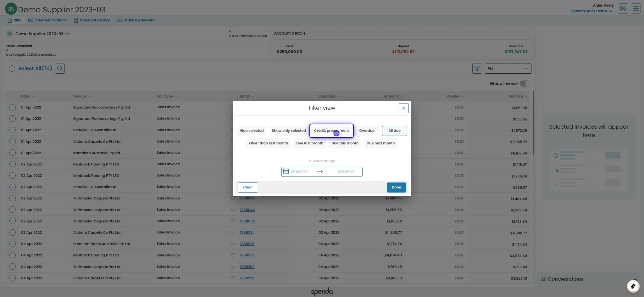Close the Filter view dialog

403,108
